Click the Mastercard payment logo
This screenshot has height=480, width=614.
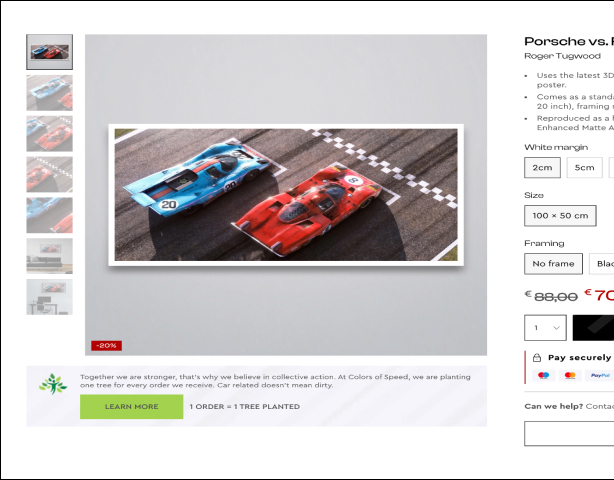click(x=570, y=375)
